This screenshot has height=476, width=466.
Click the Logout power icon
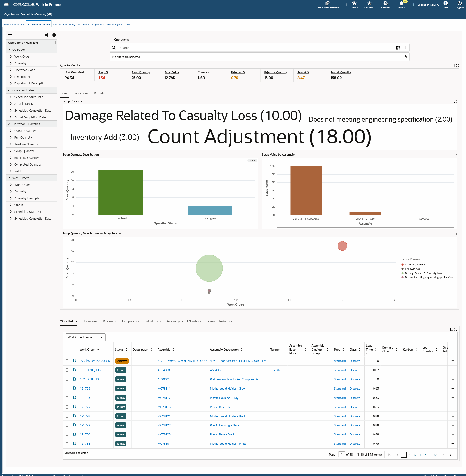click(x=459, y=3)
